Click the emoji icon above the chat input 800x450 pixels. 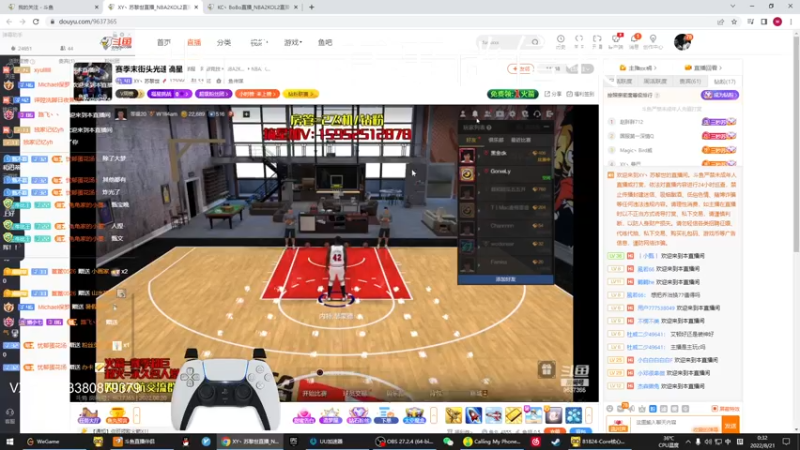(610, 409)
